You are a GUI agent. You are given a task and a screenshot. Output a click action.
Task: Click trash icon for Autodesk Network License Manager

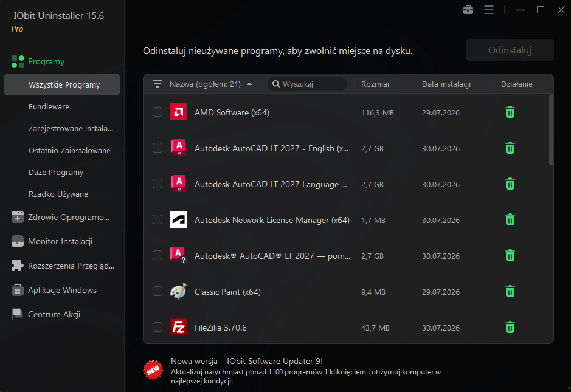pos(510,219)
